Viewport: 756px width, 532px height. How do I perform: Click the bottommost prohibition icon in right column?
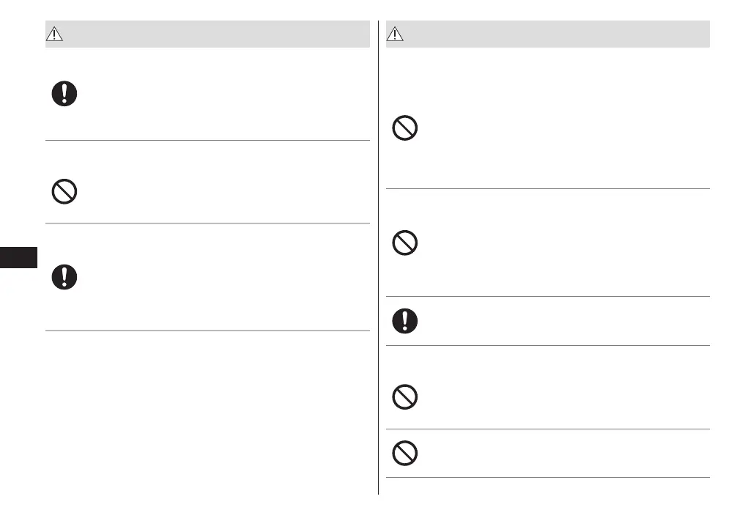(x=405, y=454)
